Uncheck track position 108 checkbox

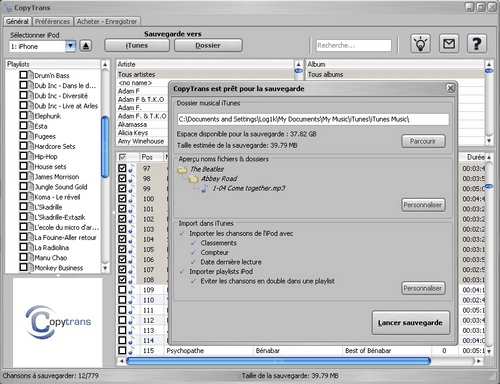tap(122, 279)
